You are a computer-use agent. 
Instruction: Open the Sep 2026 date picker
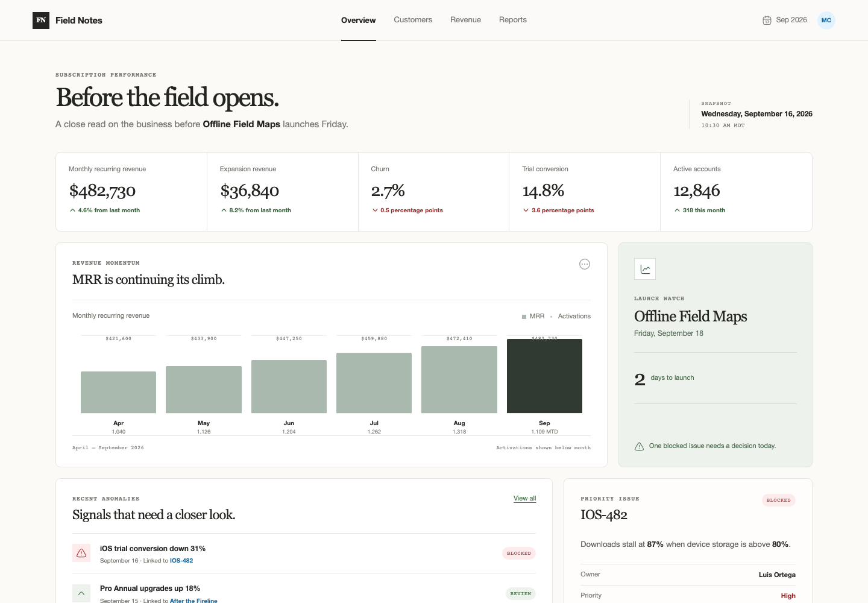pos(785,21)
